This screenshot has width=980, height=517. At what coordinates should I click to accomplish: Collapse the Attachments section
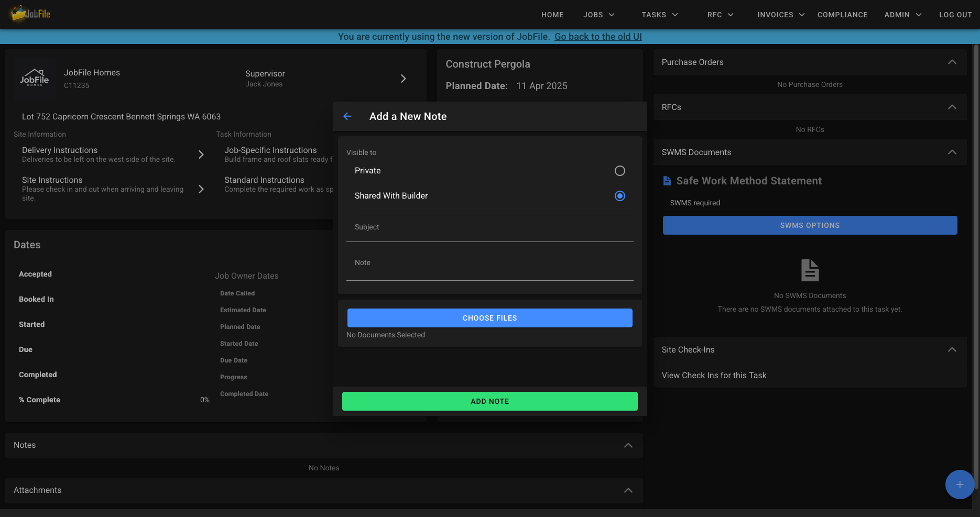[628, 490]
